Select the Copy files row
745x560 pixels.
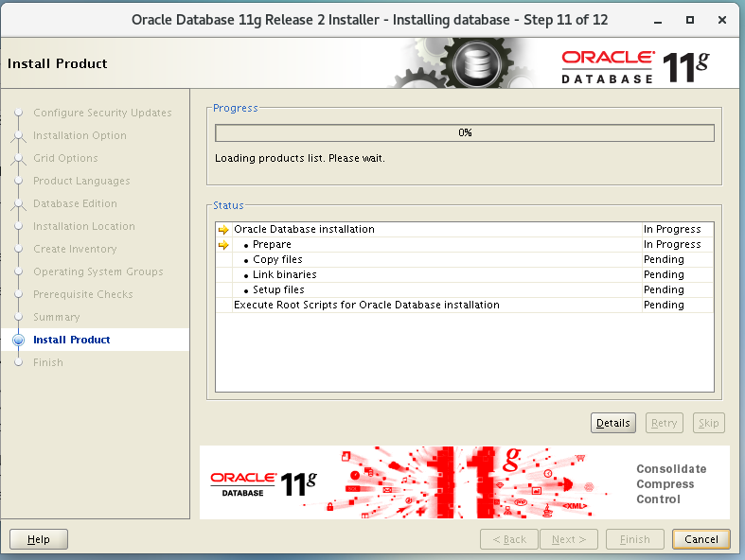coord(465,260)
